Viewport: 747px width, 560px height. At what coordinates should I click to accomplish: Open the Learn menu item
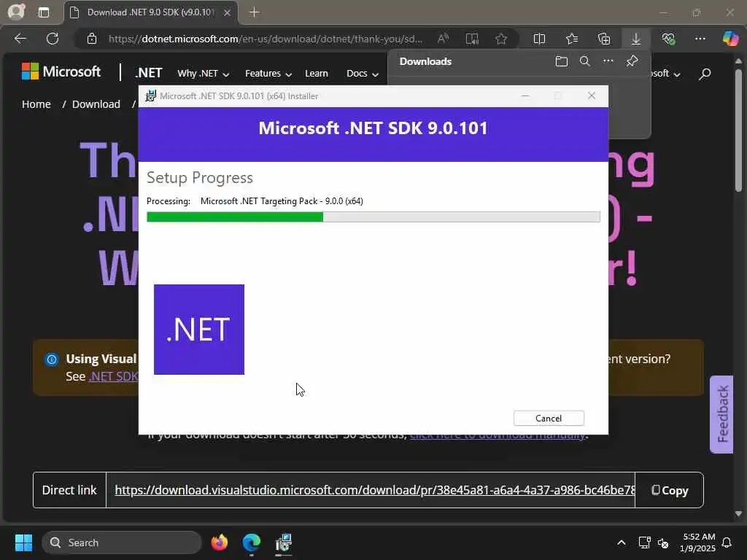pos(317,74)
